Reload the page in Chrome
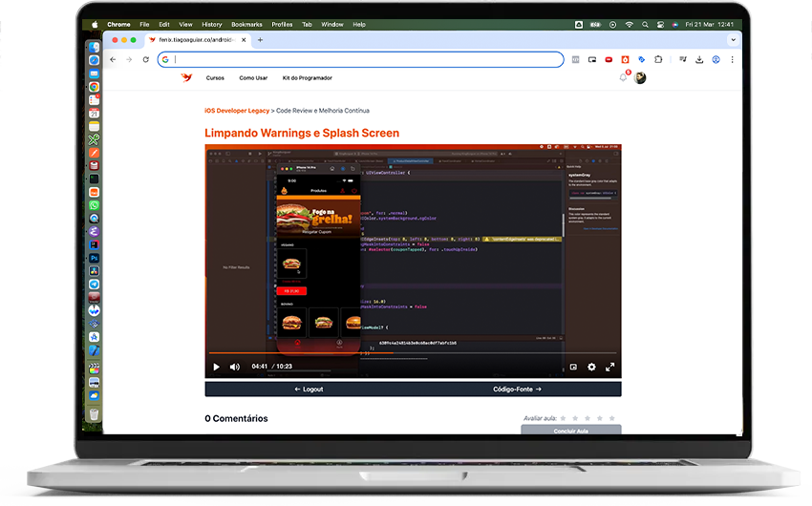 (146, 59)
